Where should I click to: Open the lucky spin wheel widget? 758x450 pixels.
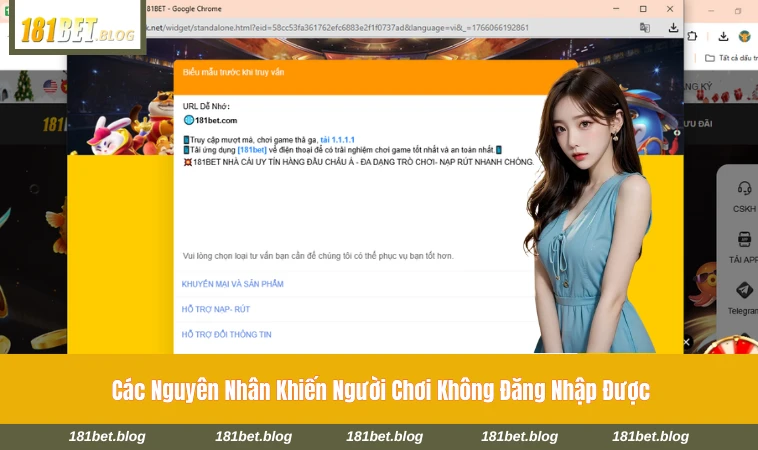(734, 345)
